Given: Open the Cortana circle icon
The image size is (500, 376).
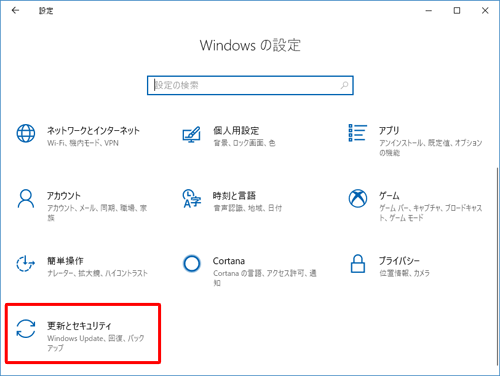Looking at the screenshot, I should [192, 264].
